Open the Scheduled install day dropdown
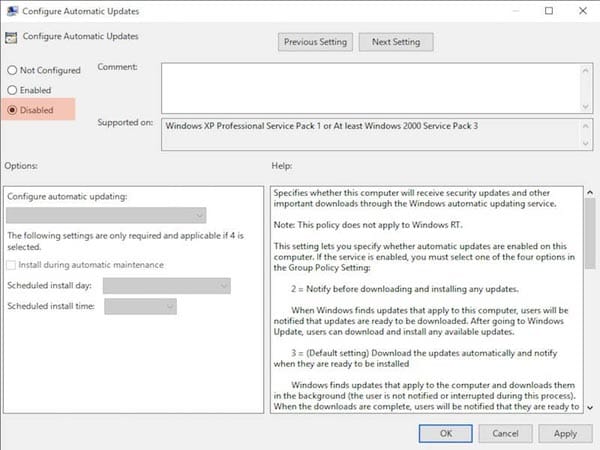 167,286
